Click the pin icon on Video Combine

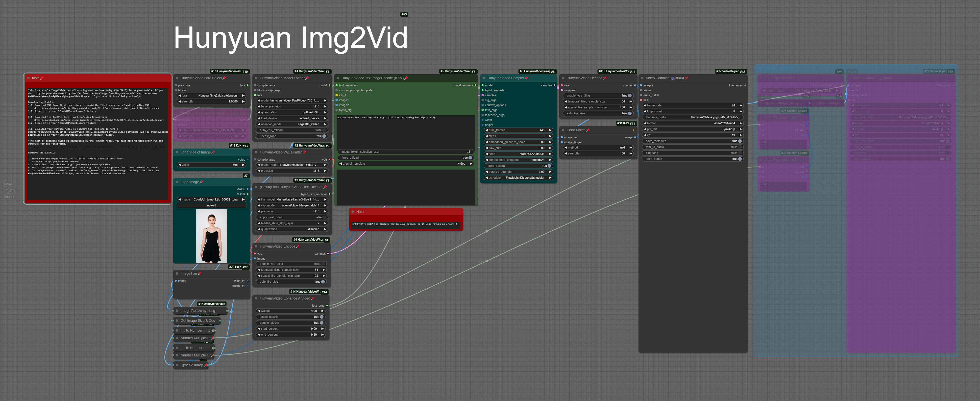[686, 78]
